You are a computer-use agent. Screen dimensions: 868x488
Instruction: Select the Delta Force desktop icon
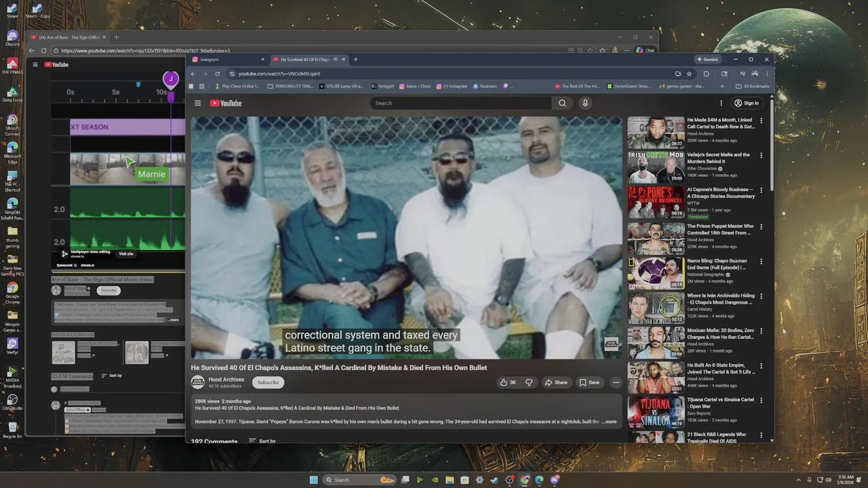(12, 94)
